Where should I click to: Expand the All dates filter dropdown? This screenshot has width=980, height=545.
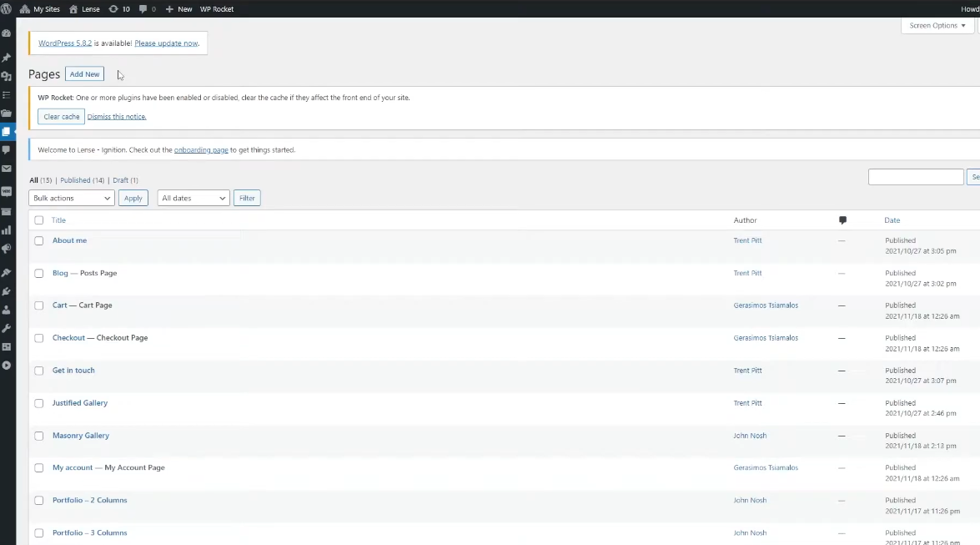click(x=193, y=198)
